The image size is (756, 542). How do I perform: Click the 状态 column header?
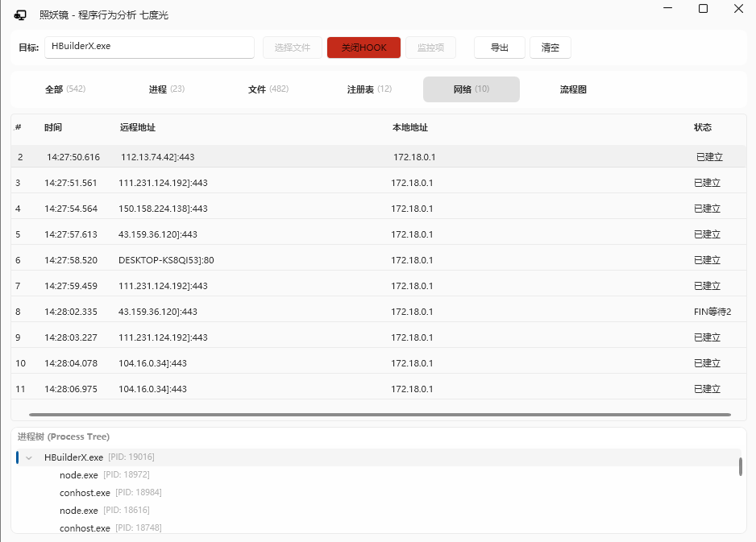click(703, 127)
